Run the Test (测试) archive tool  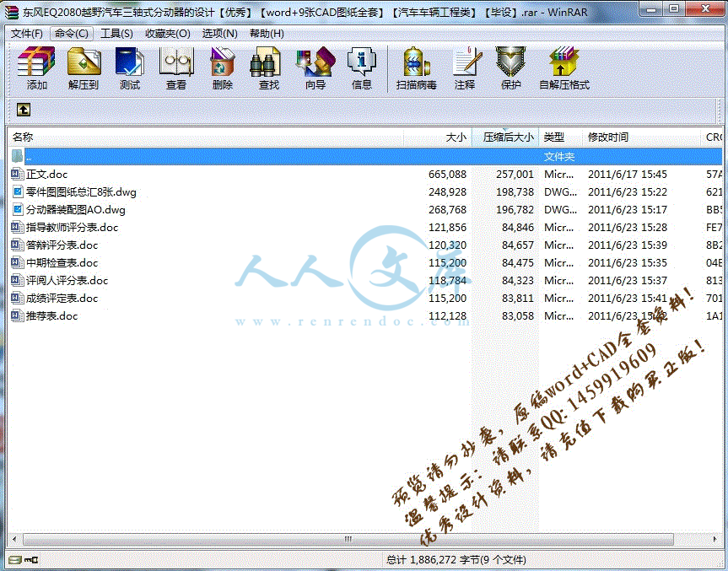(x=130, y=62)
